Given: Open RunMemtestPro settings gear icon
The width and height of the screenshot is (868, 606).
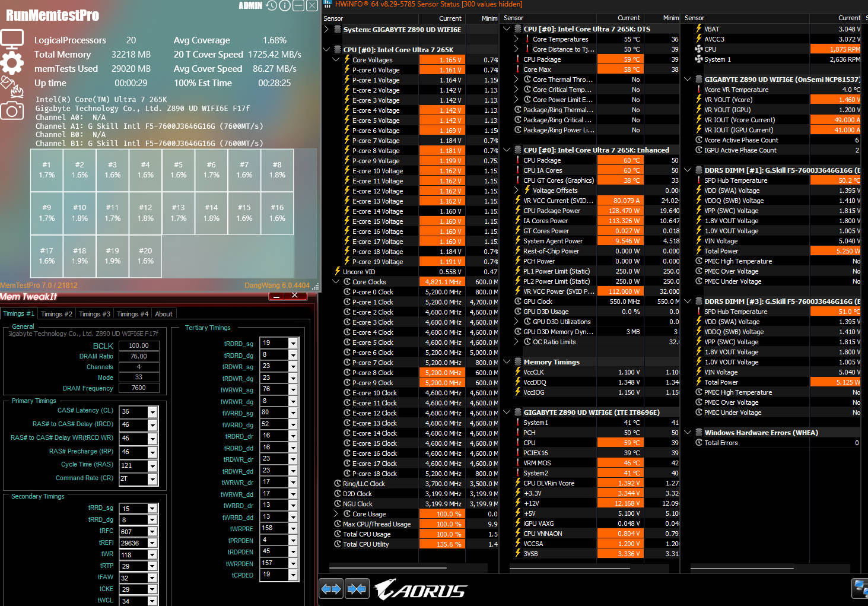Looking at the screenshot, I should (12, 62).
